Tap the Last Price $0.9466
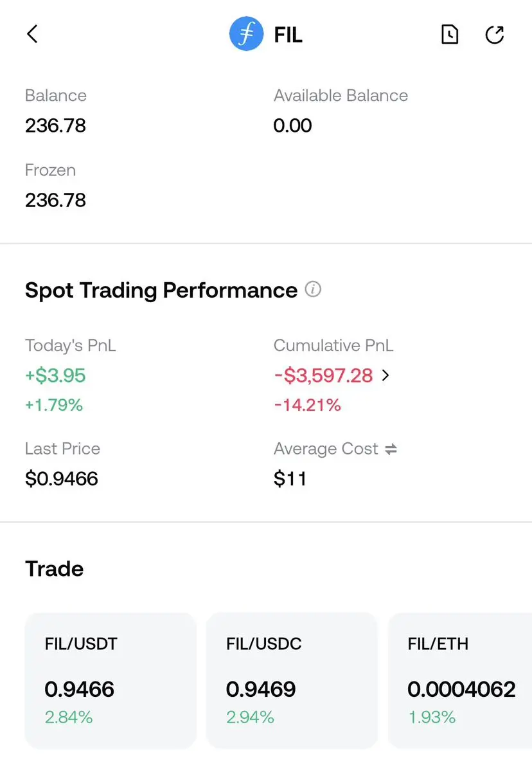The height and width of the screenshot is (774, 532). 62,478
